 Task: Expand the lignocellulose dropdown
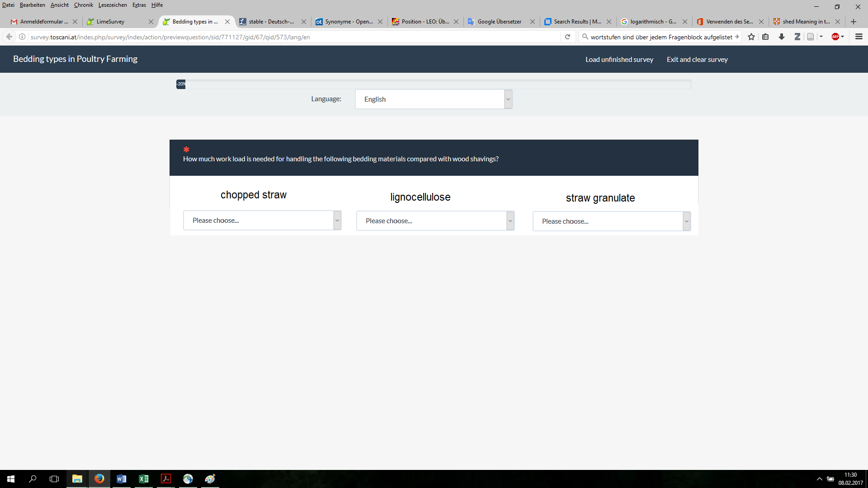pyautogui.click(x=435, y=221)
